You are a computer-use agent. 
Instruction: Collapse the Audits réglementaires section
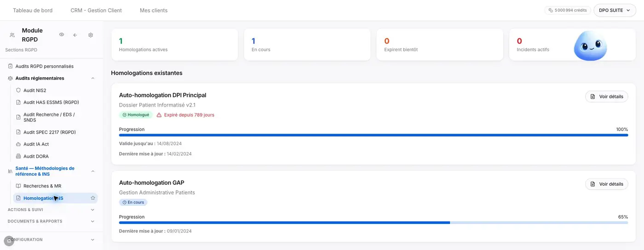pyautogui.click(x=93, y=78)
